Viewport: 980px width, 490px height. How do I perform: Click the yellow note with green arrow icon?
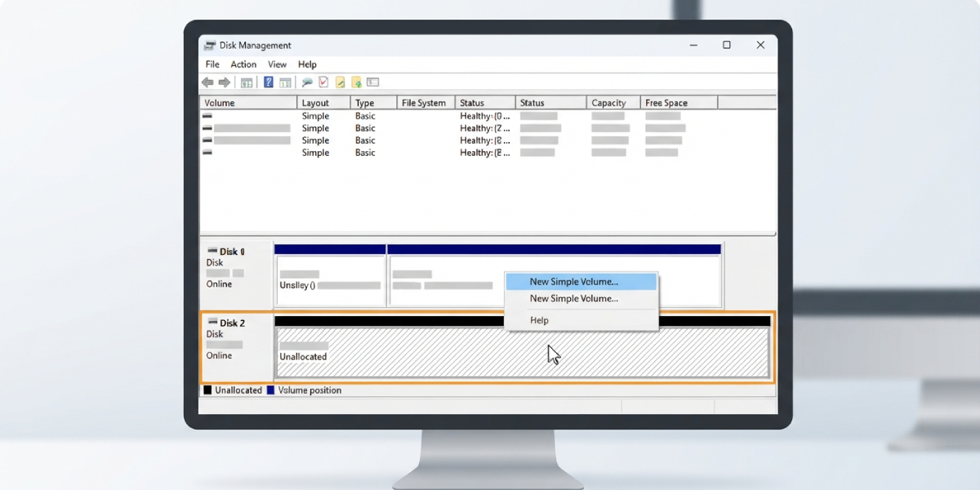click(356, 82)
